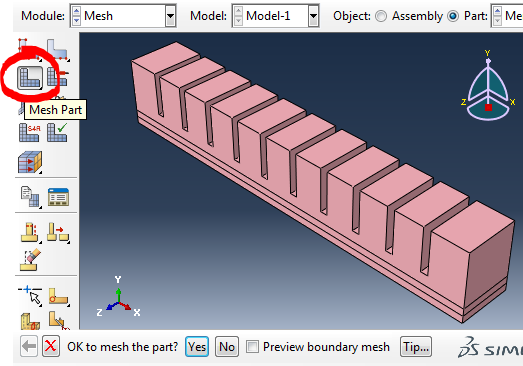Screen dimensions: 523x366
Task: Decline meshing by clicking No
Action: 227,347
